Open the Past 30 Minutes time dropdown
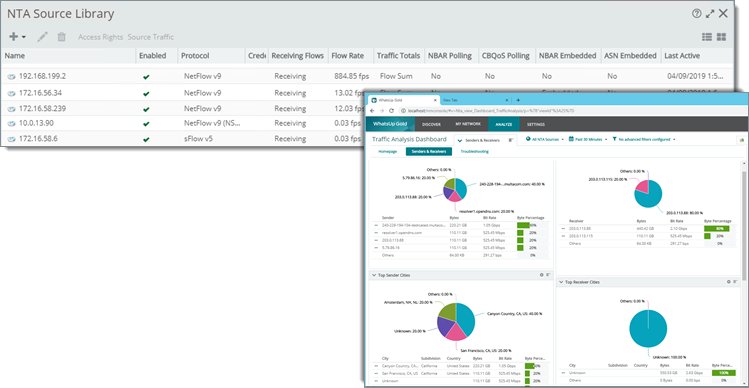749x388 pixels. tap(588, 140)
